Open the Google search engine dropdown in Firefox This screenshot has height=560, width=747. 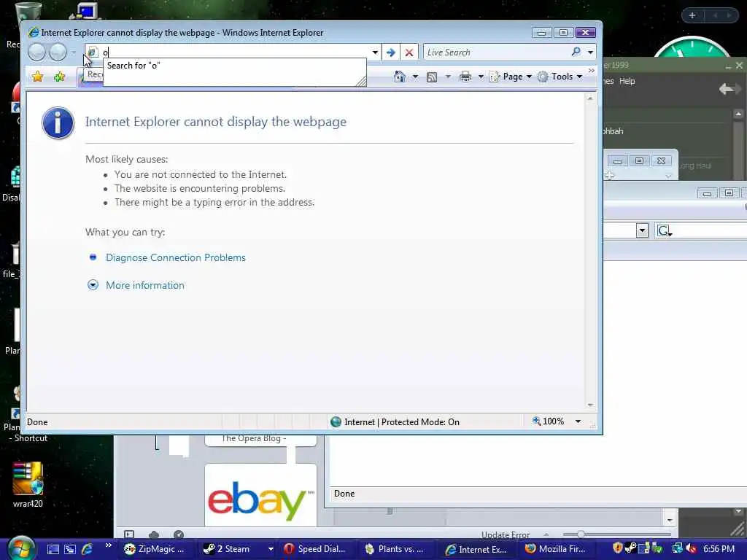click(664, 231)
